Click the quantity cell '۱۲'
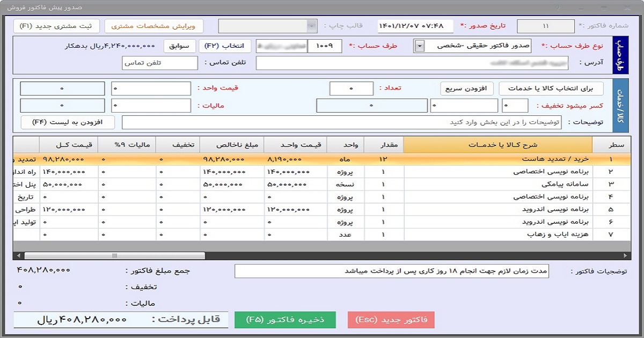This screenshot has width=644, height=338. 384,159
